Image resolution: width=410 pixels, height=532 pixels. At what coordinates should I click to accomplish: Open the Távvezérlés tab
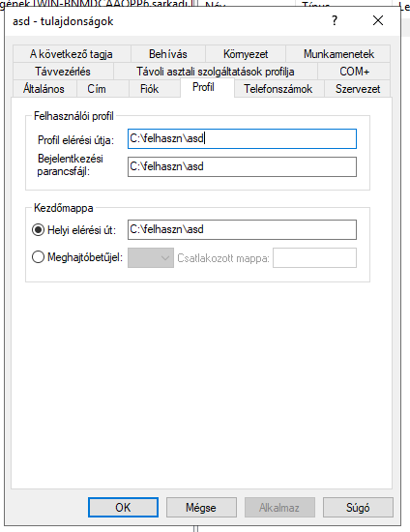coord(63,72)
